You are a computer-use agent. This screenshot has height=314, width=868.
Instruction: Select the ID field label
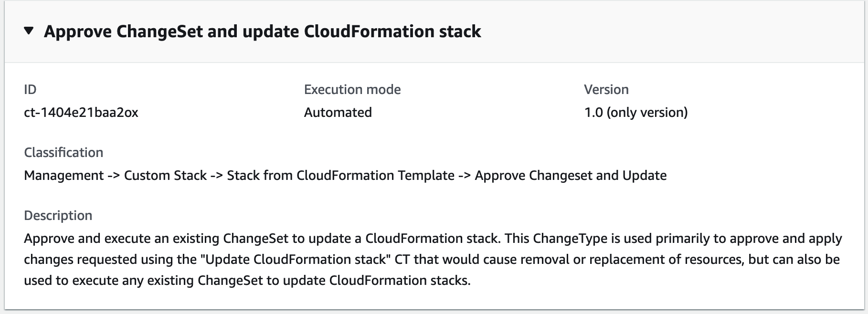[31, 89]
